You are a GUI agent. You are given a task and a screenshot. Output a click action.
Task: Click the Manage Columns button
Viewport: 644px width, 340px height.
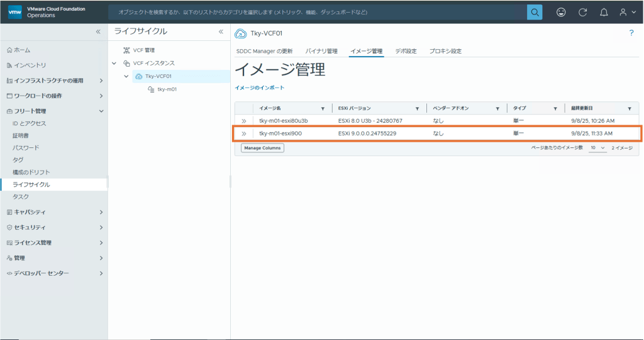[x=262, y=148]
